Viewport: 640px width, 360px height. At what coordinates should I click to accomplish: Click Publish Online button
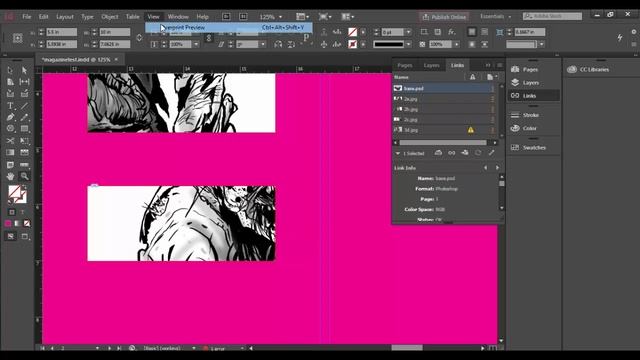coord(444,17)
